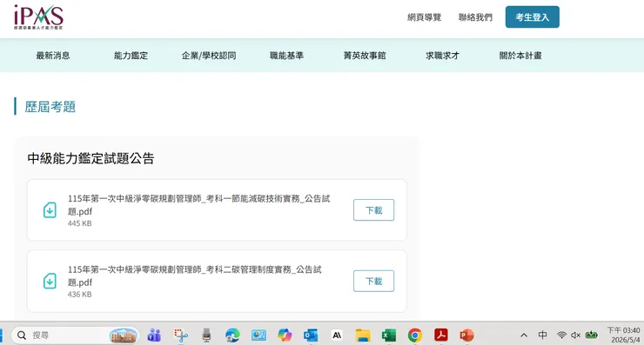The image size is (644, 345).
Task: Open the 職能基準 menu
Action: (x=286, y=56)
